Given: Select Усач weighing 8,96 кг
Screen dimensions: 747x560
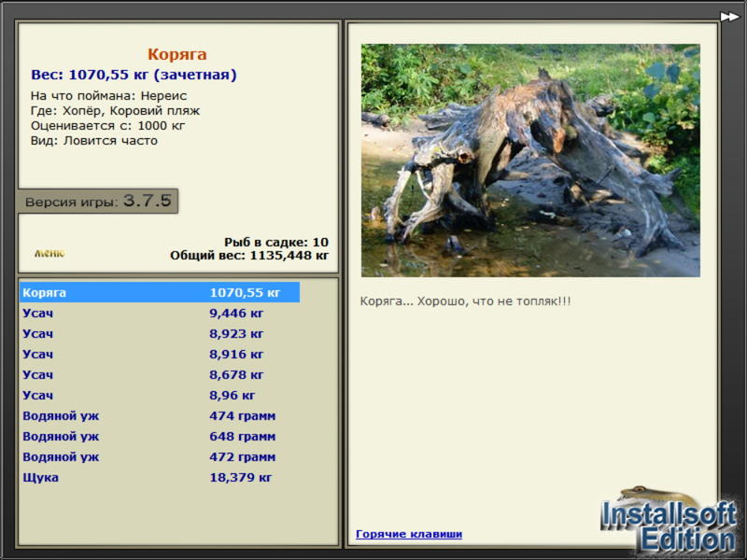Looking at the screenshot, I should [160, 395].
